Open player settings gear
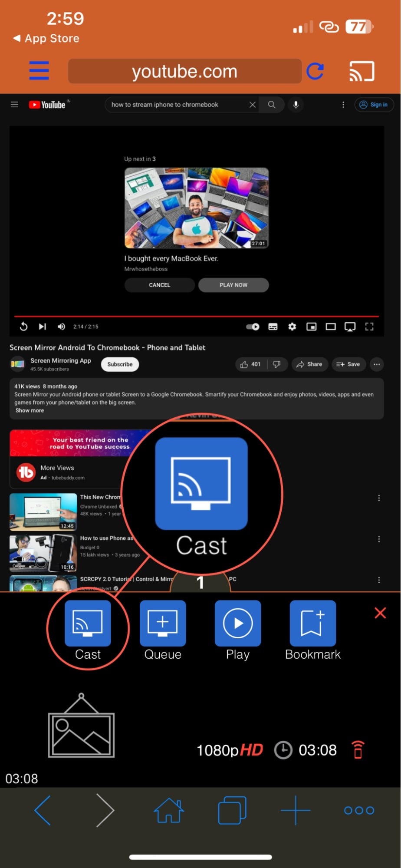This screenshot has width=401, height=868. click(292, 327)
